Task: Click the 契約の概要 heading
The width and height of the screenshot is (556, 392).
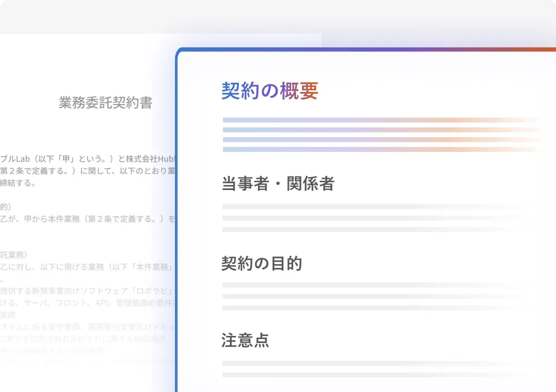Action: [269, 91]
